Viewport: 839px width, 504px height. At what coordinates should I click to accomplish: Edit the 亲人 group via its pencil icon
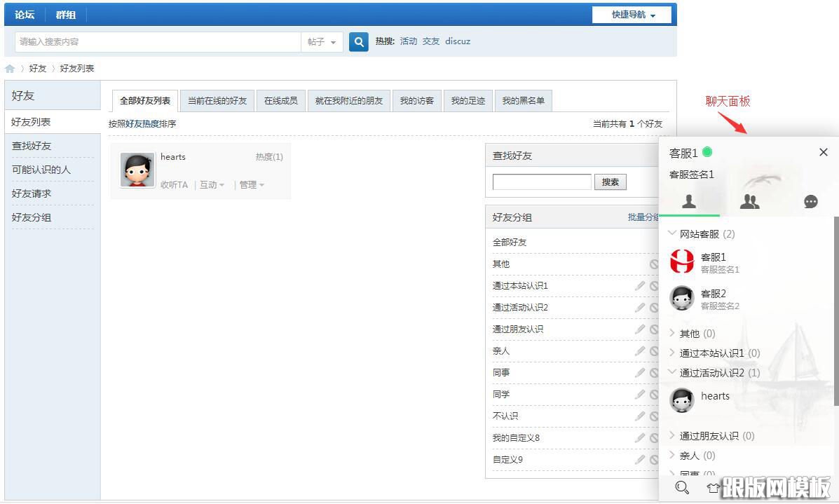click(640, 350)
